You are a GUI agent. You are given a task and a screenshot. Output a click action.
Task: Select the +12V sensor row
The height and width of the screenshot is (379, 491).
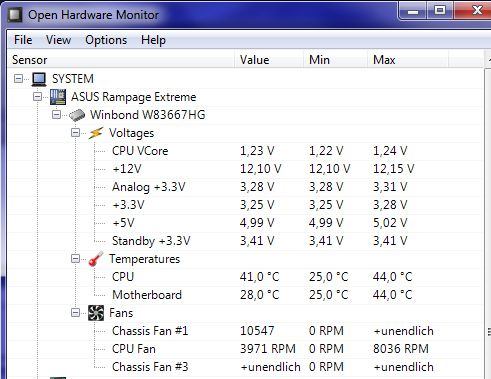coord(245,169)
